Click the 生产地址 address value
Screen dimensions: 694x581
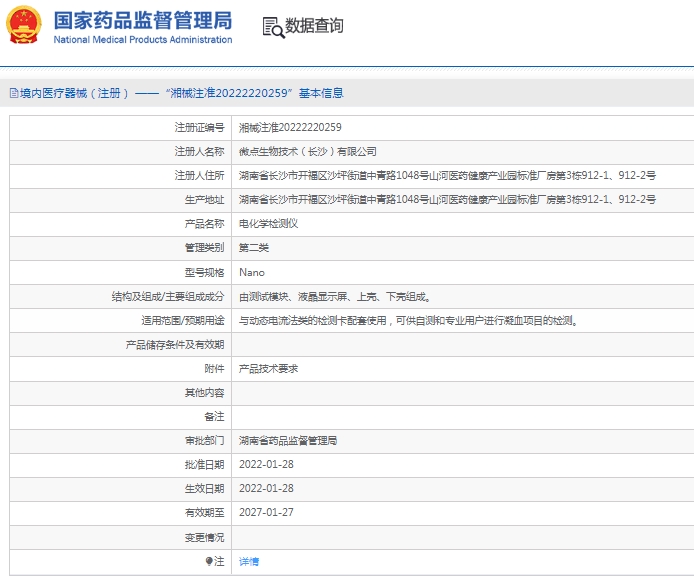(447, 200)
